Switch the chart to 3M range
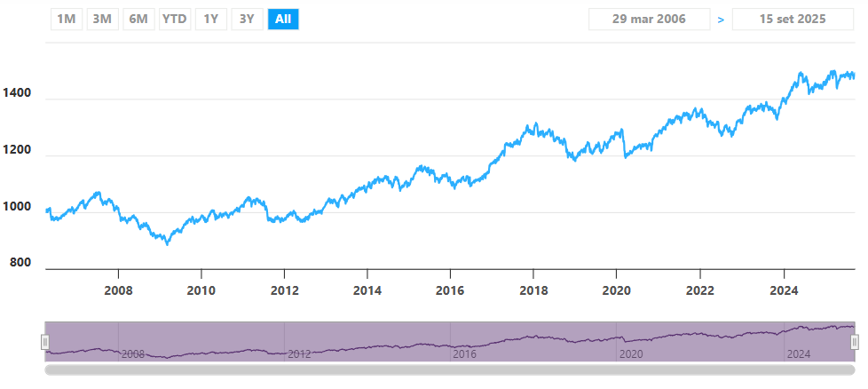The image size is (868, 389). click(102, 19)
